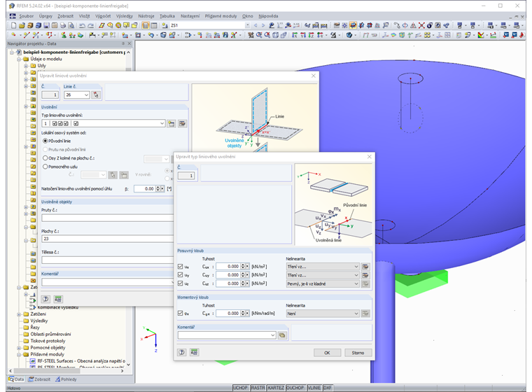
Task: Go to previous load case arrow
Action: pos(255,25)
